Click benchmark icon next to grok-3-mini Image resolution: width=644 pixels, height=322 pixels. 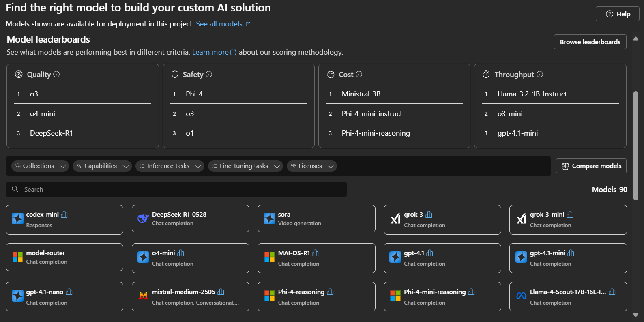coord(570,214)
